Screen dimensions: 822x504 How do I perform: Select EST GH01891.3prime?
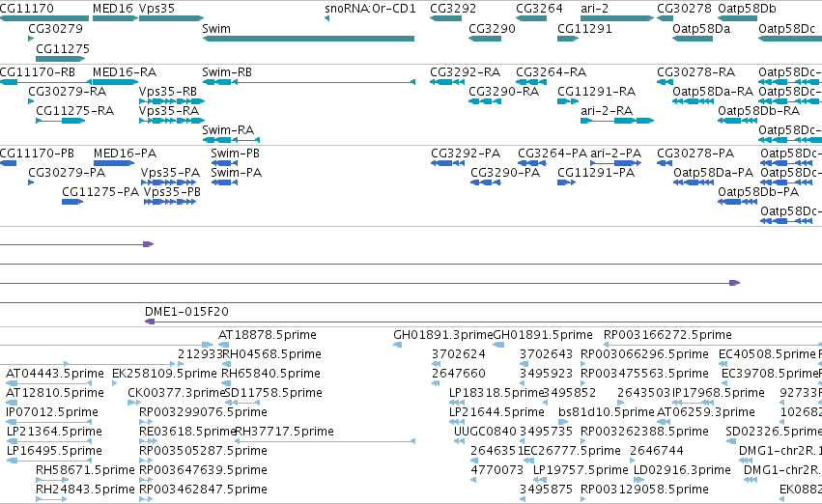[443, 335]
